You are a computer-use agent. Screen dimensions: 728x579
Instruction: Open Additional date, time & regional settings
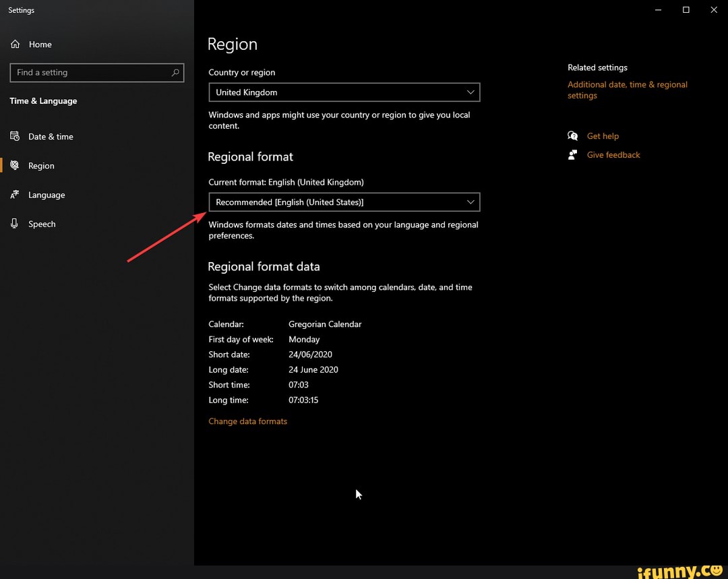(627, 90)
